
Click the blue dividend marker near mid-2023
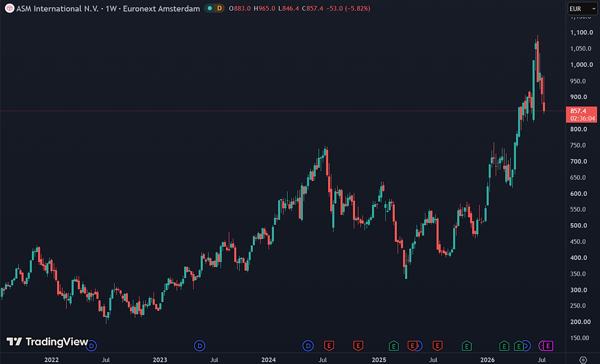(x=200, y=346)
